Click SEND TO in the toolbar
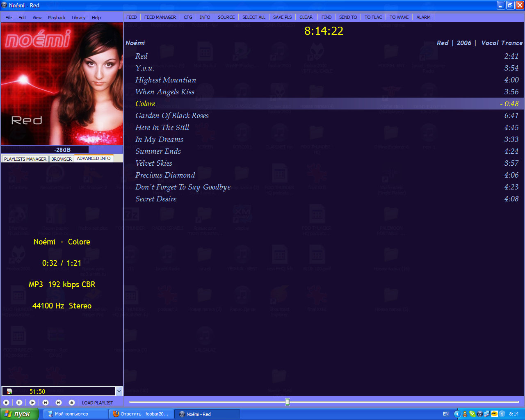This screenshot has width=525, height=420. [348, 17]
